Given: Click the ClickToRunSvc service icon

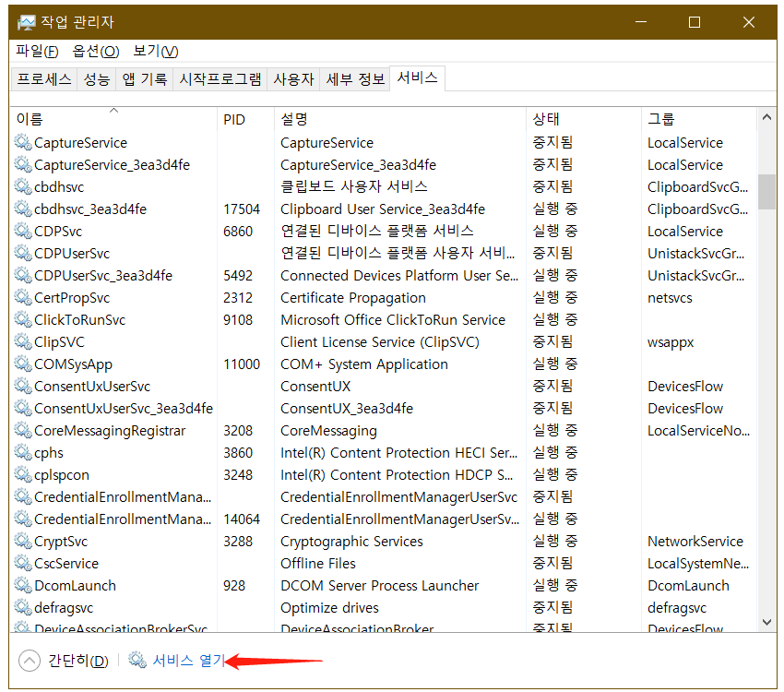Looking at the screenshot, I should pos(22,319).
